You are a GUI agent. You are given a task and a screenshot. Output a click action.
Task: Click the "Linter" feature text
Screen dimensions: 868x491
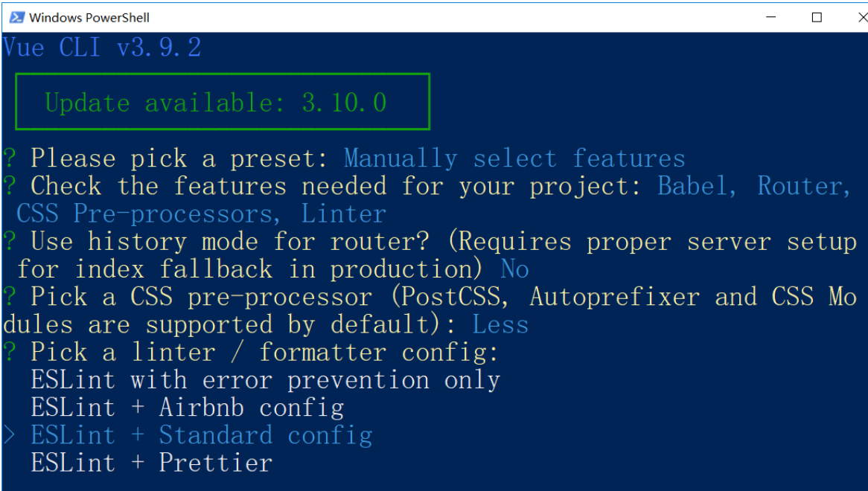pyautogui.click(x=343, y=214)
